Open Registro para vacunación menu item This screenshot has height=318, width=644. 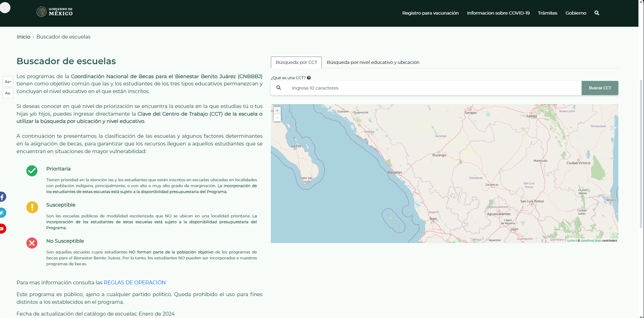(x=430, y=13)
